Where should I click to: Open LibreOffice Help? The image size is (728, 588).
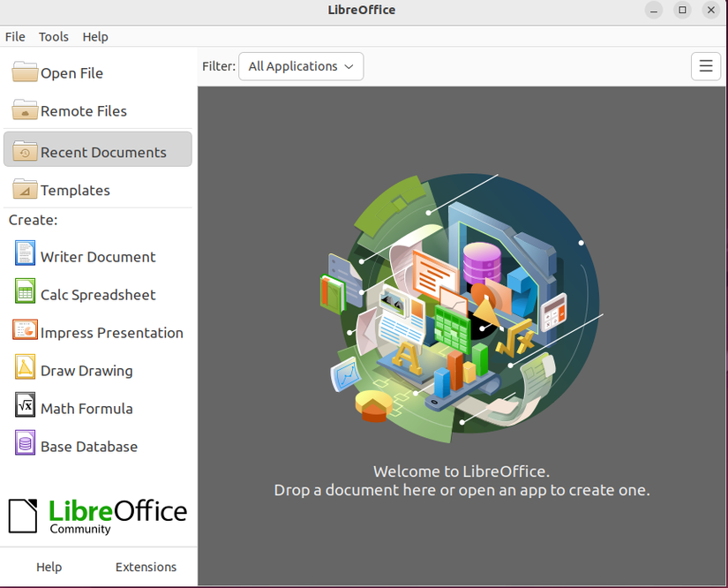49,567
